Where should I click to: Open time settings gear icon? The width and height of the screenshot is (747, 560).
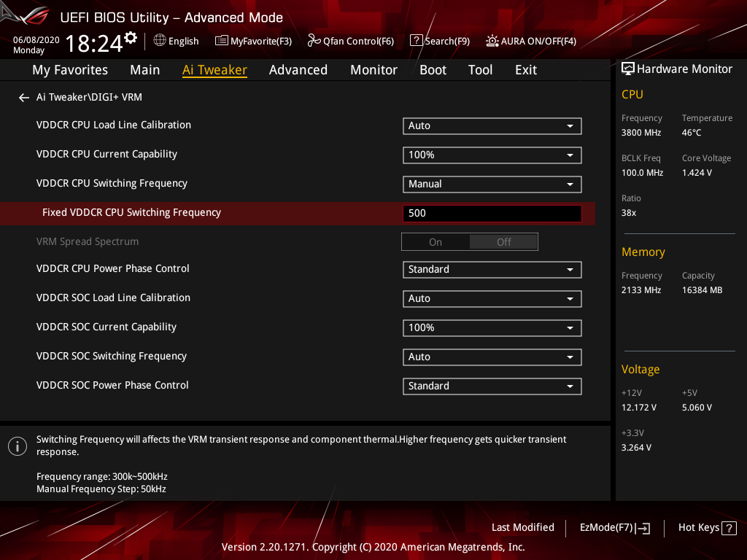coord(131,38)
